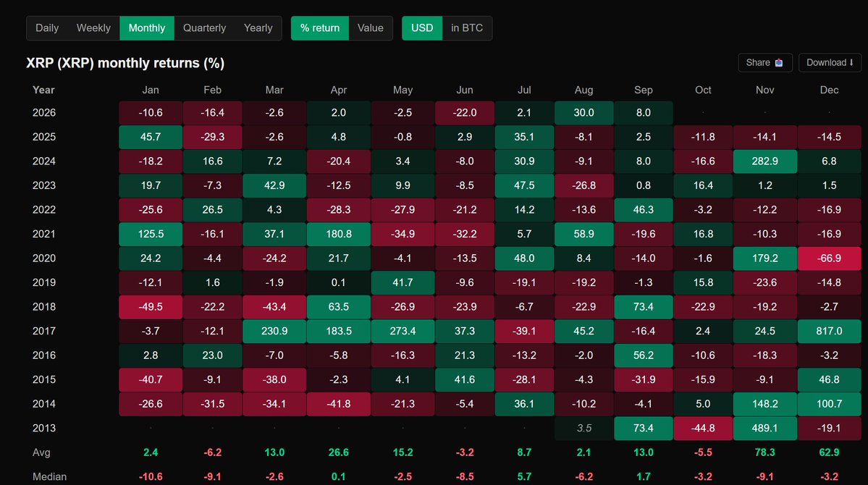The width and height of the screenshot is (868, 485).
Task: Click the -10.6 median for Jan
Action: click(151, 477)
